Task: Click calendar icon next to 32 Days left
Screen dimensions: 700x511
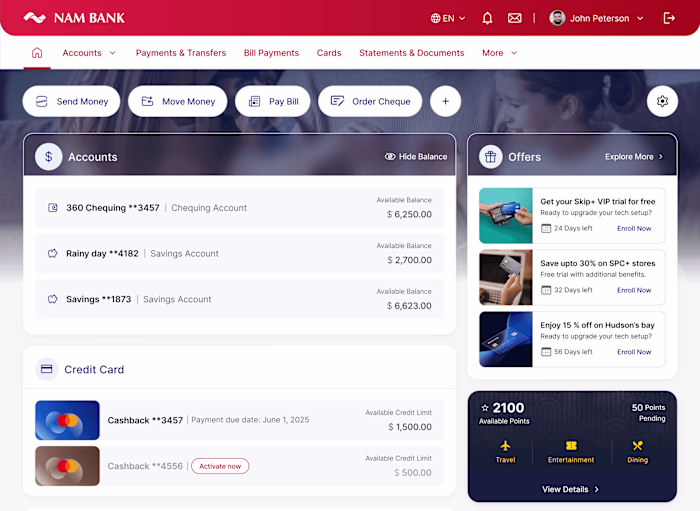Action: (x=546, y=290)
